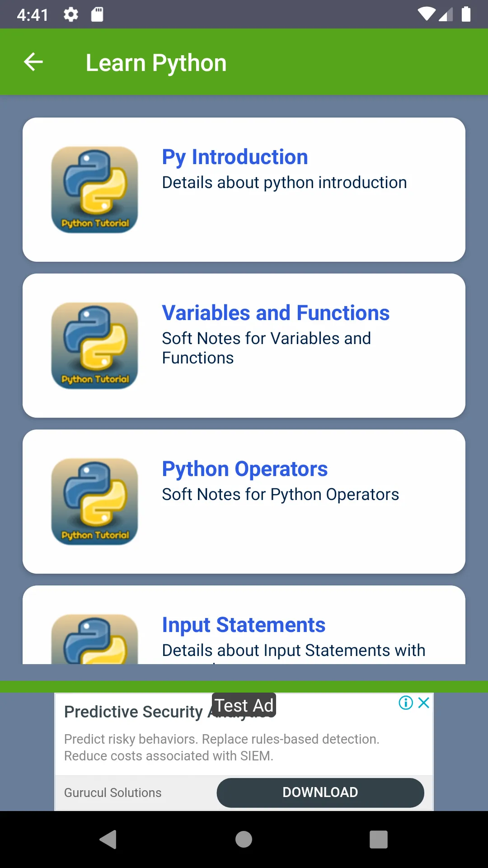Close the Predictive Security ad
This screenshot has height=868, width=488.
point(424,703)
